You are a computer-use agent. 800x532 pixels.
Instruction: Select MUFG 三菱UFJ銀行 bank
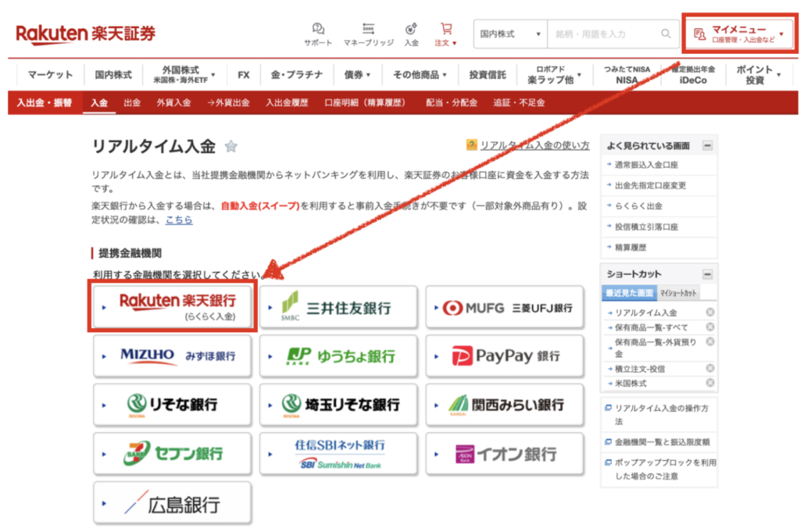(x=505, y=307)
